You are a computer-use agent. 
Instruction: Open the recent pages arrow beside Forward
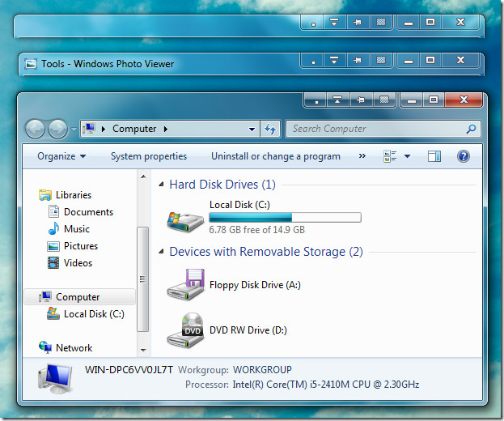(x=74, y=130)
